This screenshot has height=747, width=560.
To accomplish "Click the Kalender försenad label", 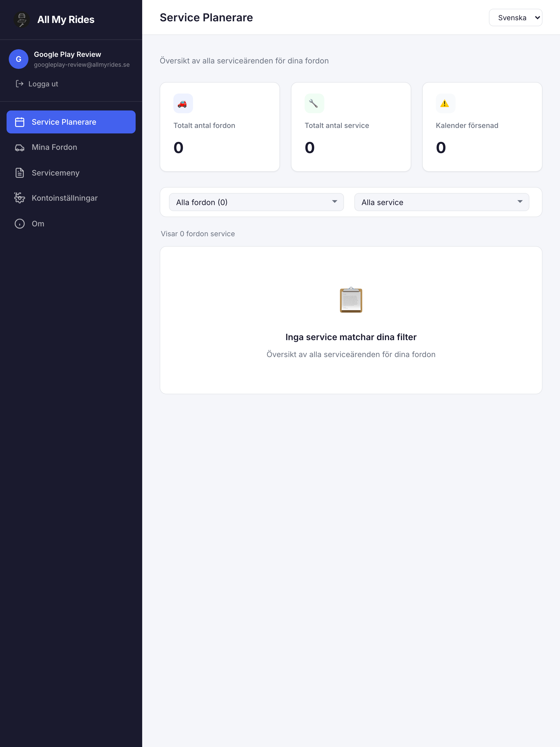I will (x=467, y=126).
